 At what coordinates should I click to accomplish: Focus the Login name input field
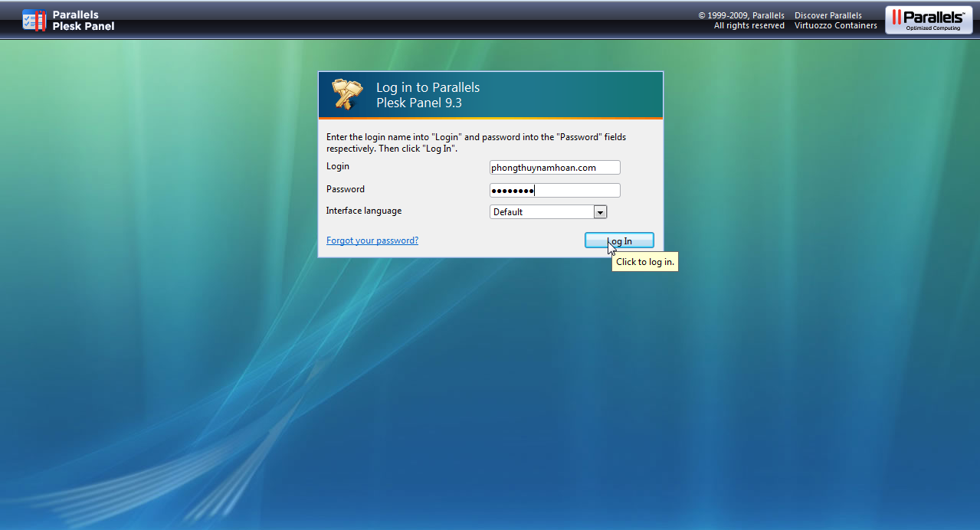(x=555, y=168)
